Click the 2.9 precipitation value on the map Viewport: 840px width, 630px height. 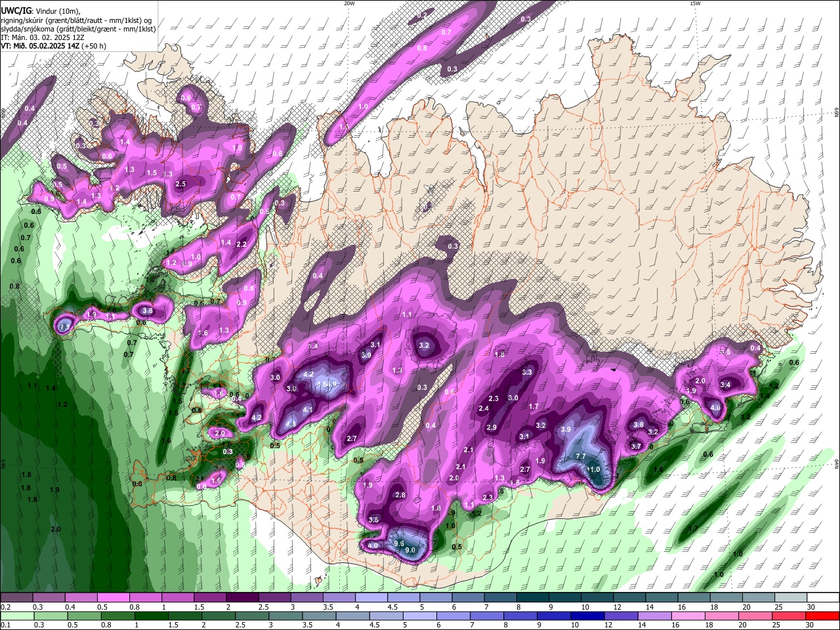coord(492,427)
